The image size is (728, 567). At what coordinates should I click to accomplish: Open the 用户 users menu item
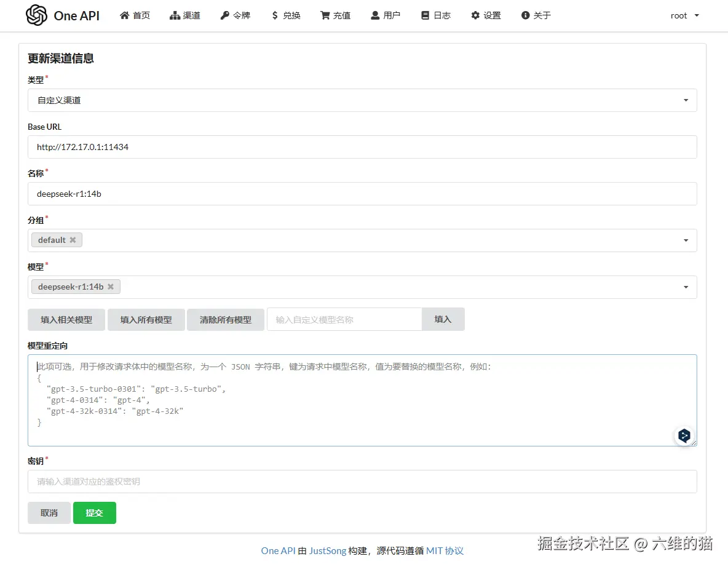point(386,15)
